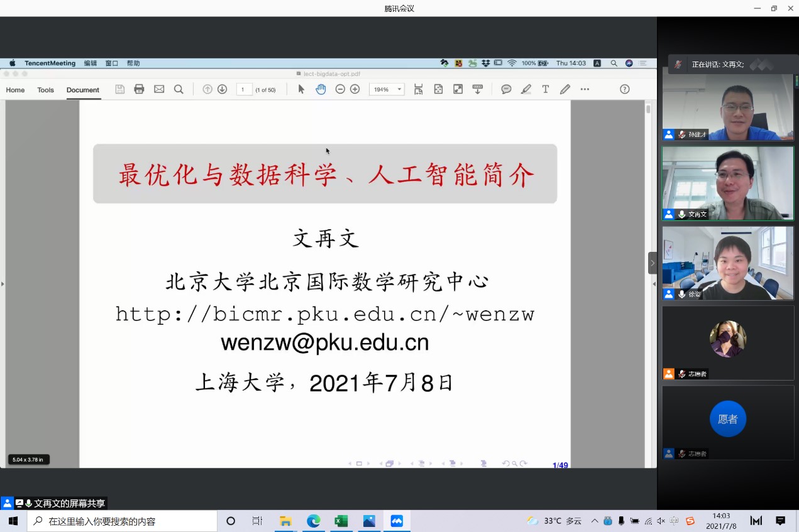Viewport: 799px width, 532px height.
Task: Toggle volume mute icon in system tray
Action: [x=661, y=521]
